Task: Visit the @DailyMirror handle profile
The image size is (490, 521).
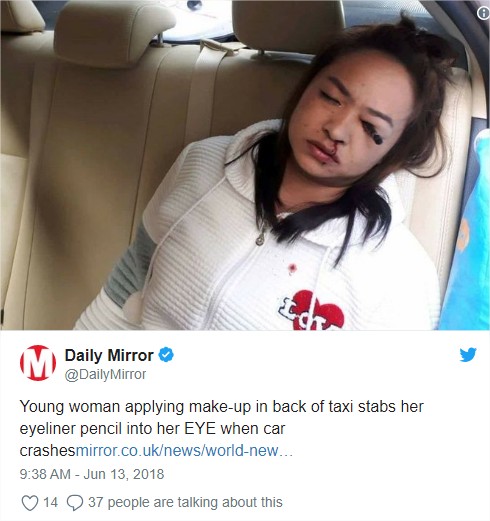Action: point(105,374)
